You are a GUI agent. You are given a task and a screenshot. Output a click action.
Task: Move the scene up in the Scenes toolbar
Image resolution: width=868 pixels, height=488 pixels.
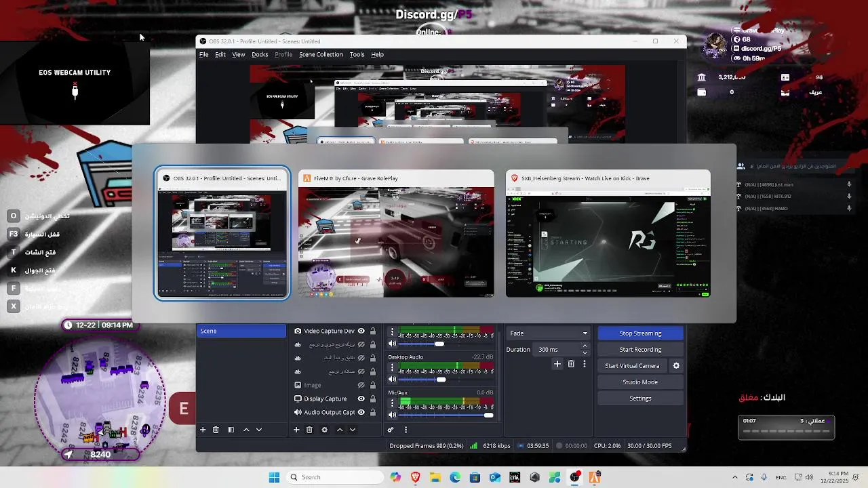tap(246, 430)
